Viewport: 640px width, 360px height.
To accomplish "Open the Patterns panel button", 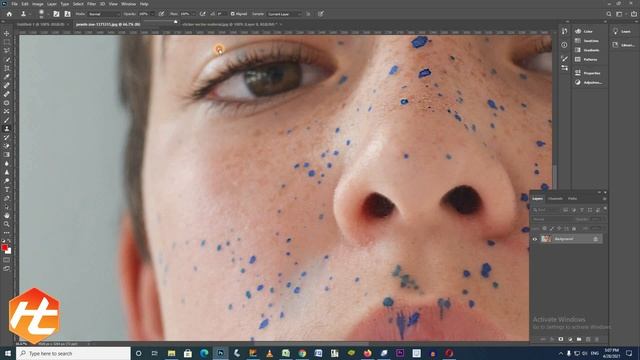I will coord(586,60).
